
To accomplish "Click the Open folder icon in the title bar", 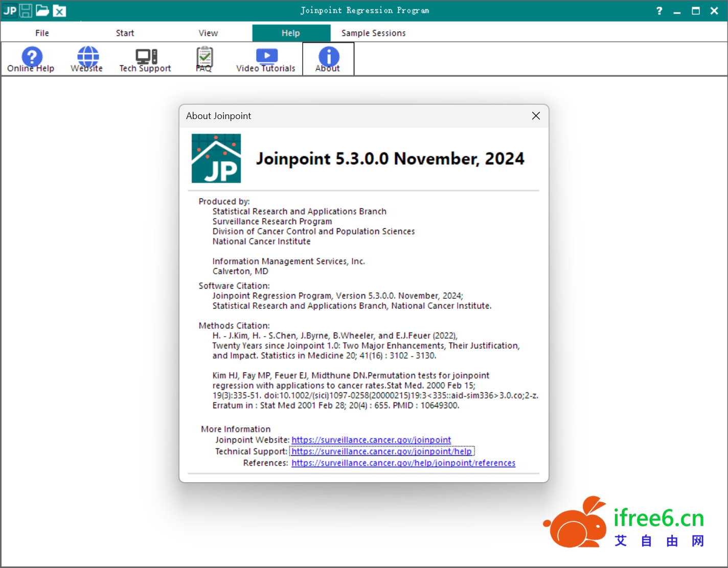I will [42, 10].
